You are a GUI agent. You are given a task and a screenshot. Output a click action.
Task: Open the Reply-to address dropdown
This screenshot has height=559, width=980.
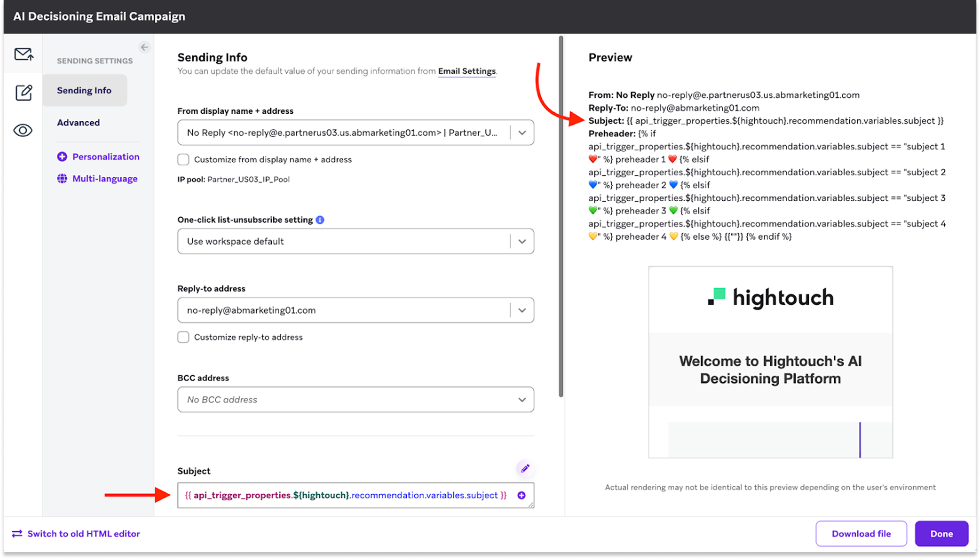[522, 310]
